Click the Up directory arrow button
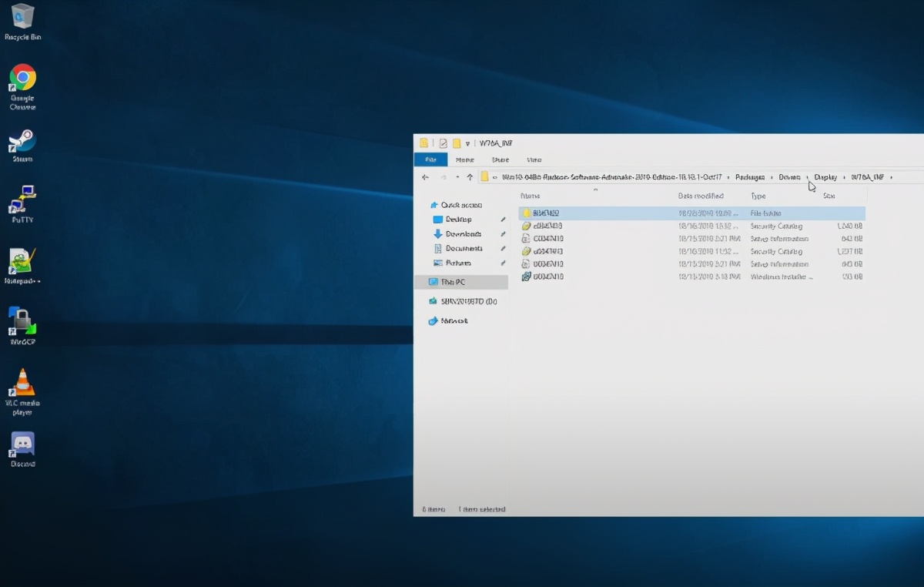Image resolution: width=924 pixels, height=587 pixels. point(470,177)
